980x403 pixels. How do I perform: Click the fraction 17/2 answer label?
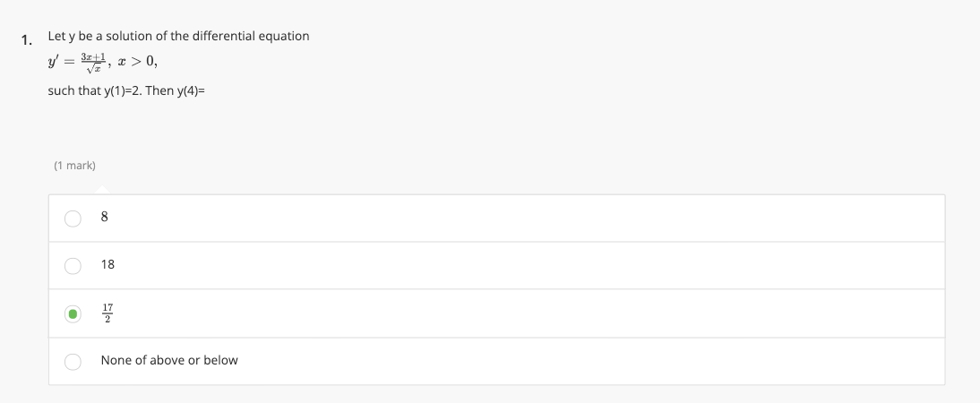107,313
